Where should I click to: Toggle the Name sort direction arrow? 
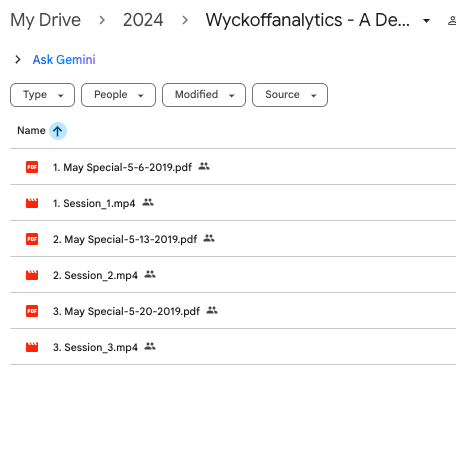(x=58, y=131)
